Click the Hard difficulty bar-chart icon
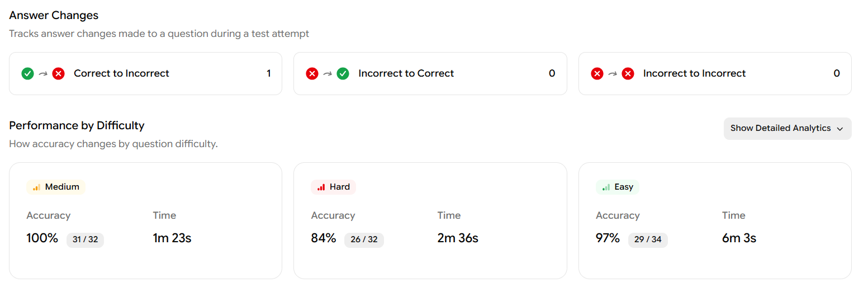 (x=321, y=187)
